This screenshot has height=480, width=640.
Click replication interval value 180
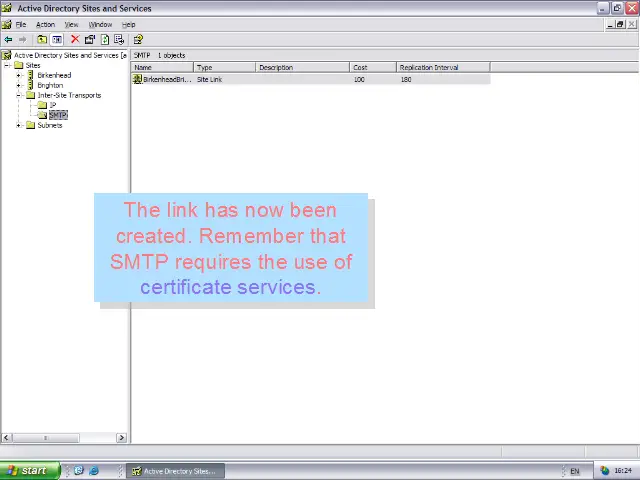[406, 80]
